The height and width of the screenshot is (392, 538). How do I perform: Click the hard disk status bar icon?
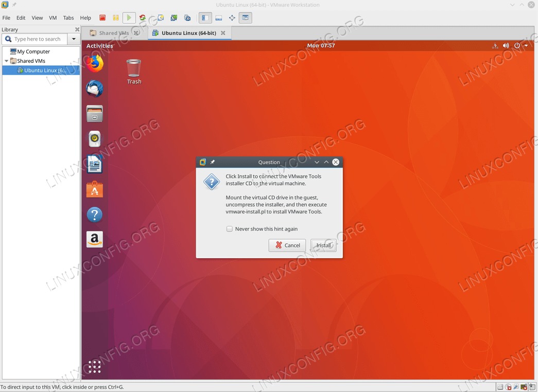(x=500, y=387)
